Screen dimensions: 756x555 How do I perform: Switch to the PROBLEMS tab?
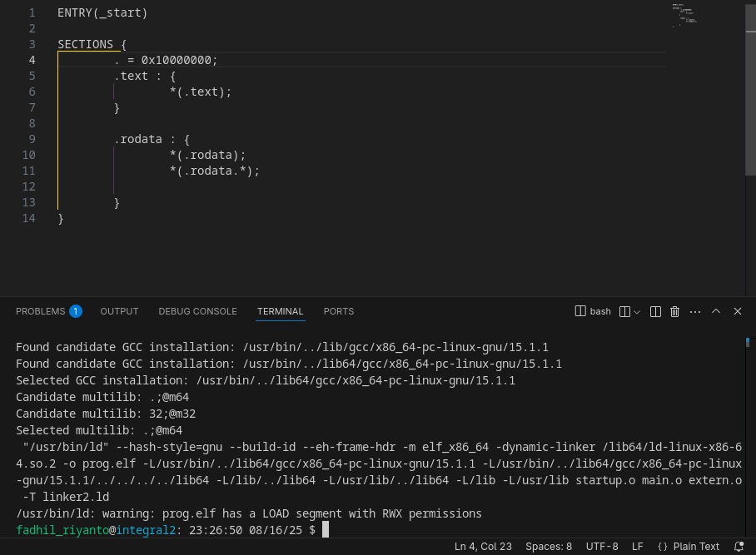pyautogui.click(x=40, y=311)
